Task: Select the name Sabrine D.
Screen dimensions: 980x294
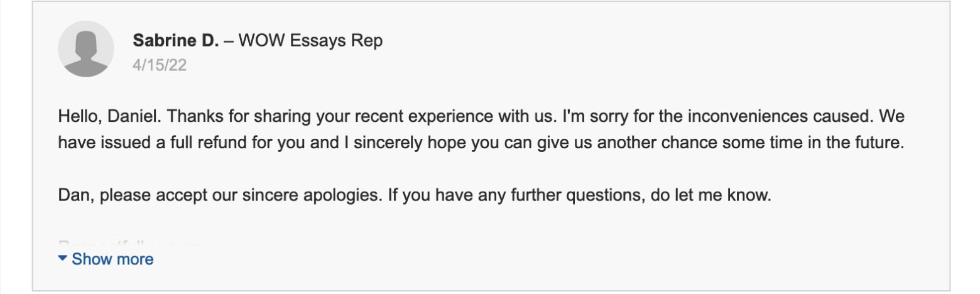Action: pos(177,41)
